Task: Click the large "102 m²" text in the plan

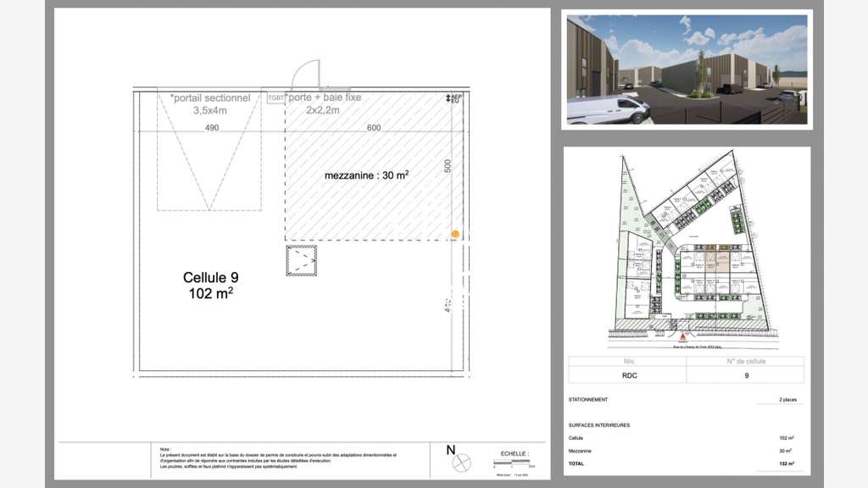Action: pyautogui.click(x=211, y=293)
